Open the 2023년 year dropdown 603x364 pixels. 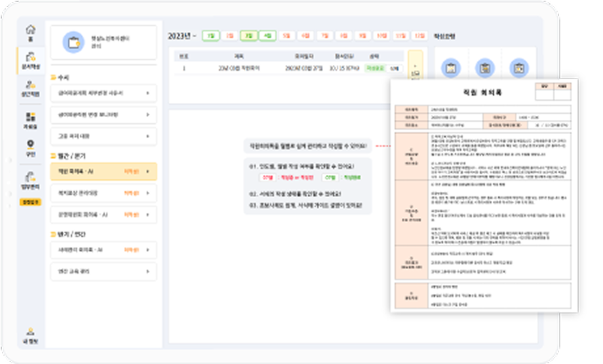183,36
